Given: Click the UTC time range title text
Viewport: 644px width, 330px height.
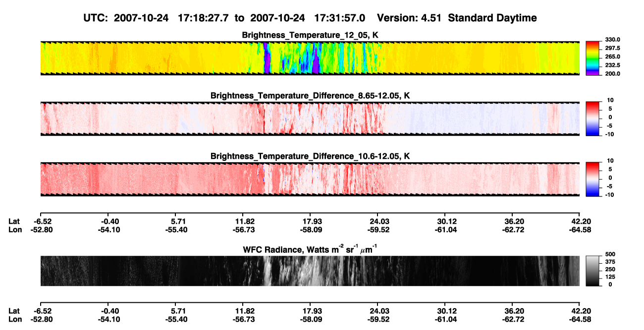Looking at the screenshot, I should coord(310,18).
